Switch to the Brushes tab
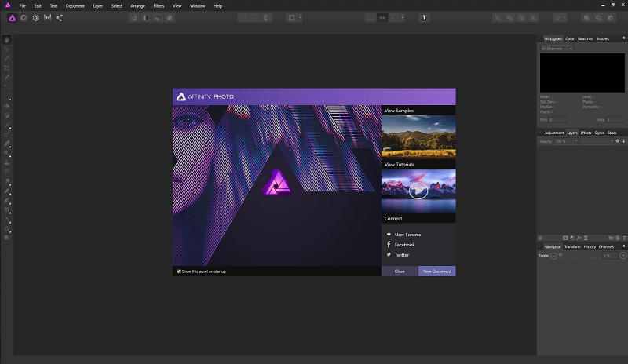Screen dimensions: 628x364 coord(603,39)
